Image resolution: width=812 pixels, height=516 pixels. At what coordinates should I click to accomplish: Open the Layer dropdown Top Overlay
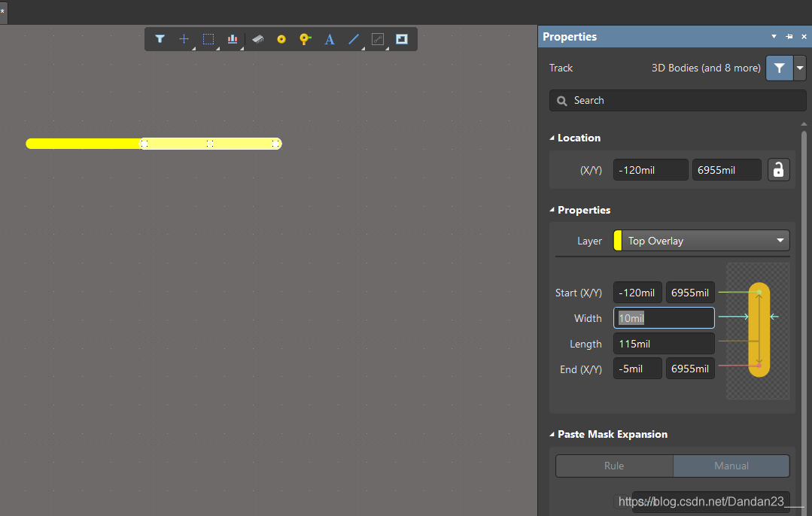[701, 241]
